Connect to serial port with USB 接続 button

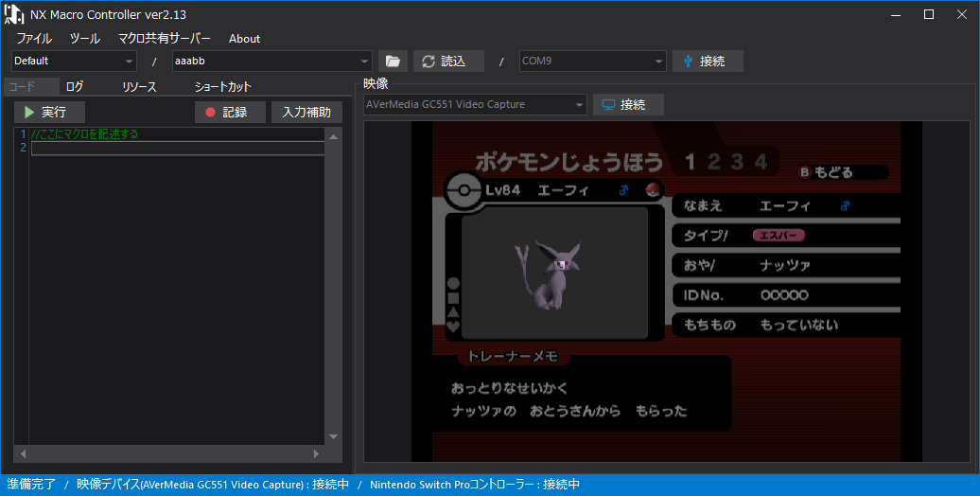click(x=708, y=62)
